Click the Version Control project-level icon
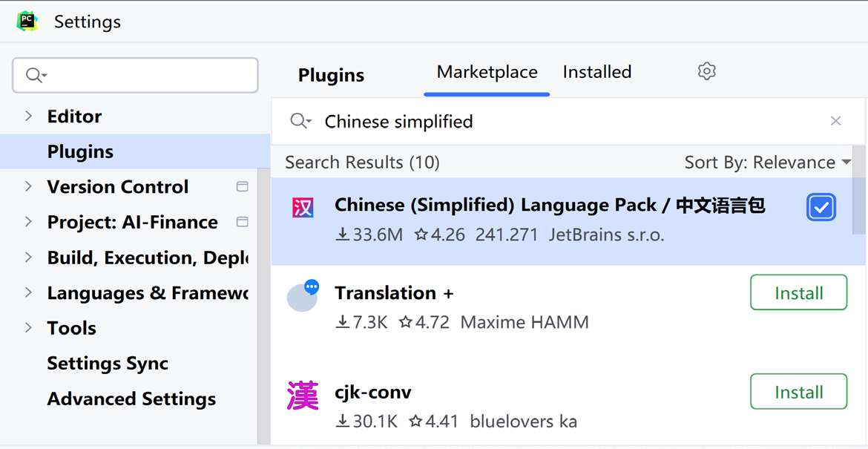The image size is (868, 449). (x=242, y=186)
